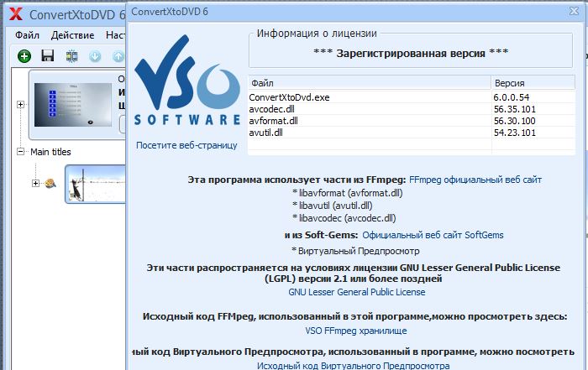Click the Версия column header
Screen dimensions: 588x370
coord(533,83)
